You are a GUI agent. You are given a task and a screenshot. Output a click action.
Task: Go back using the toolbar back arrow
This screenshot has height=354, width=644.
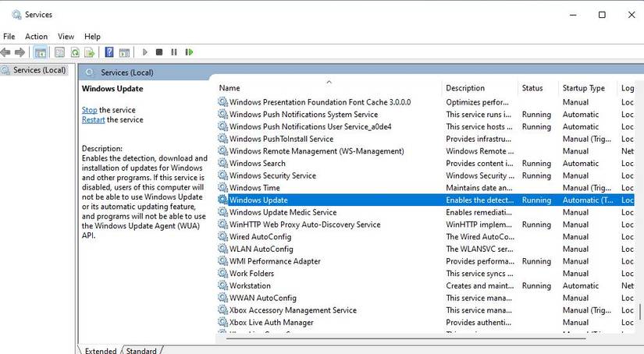5,52
